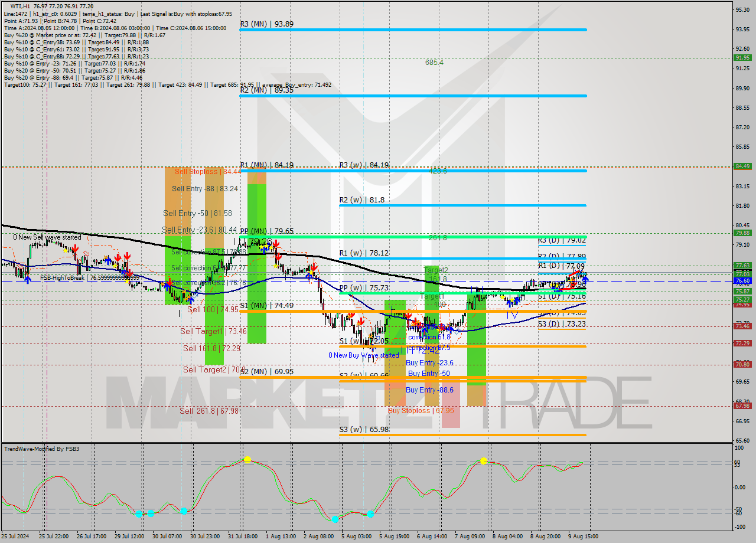Click the S1 (D) | 75.16 daily label

pos(562,296)
